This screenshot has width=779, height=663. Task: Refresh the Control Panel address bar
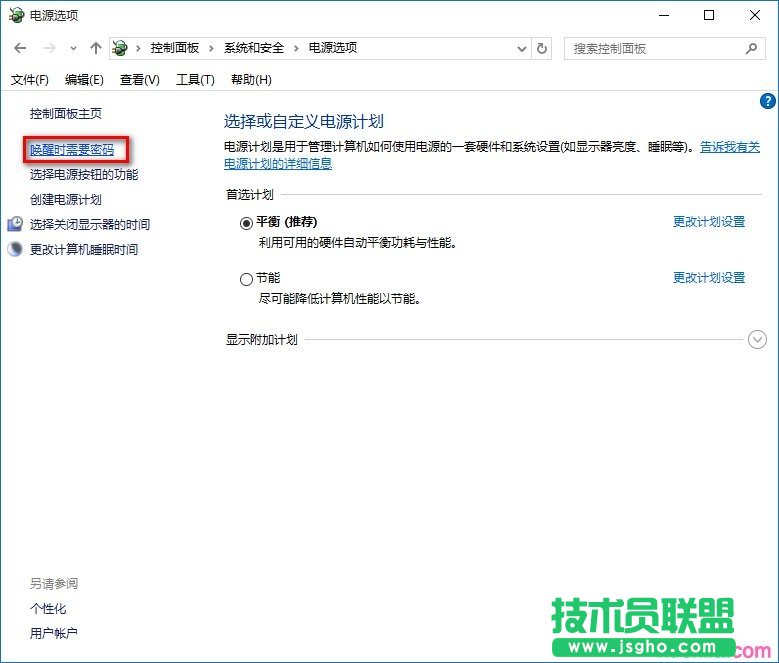click(x=542, y=48)
